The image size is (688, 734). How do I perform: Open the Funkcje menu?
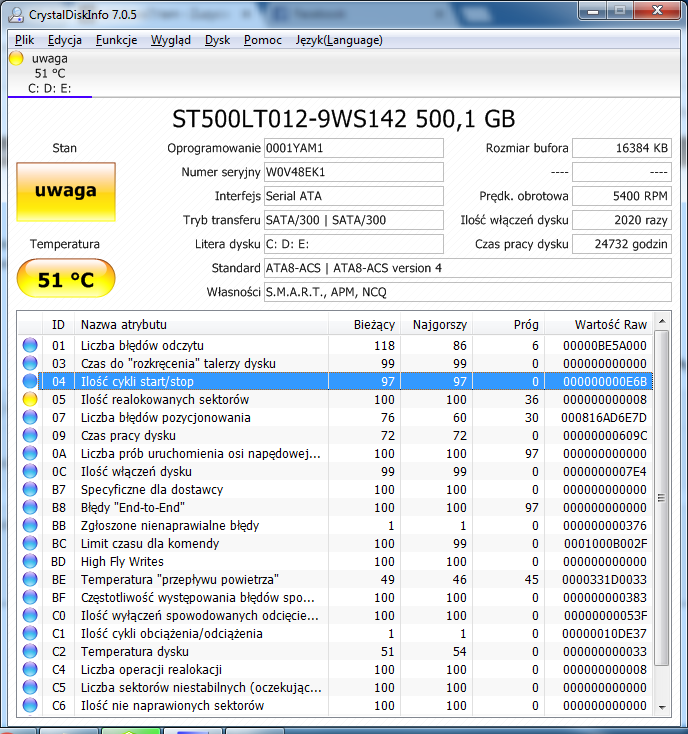(x=117, y=40)
